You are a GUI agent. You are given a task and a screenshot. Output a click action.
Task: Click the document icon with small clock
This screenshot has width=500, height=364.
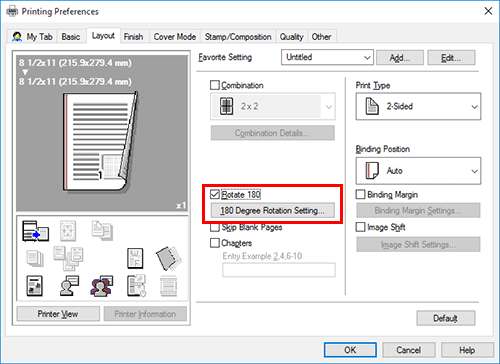pos(136,286)
